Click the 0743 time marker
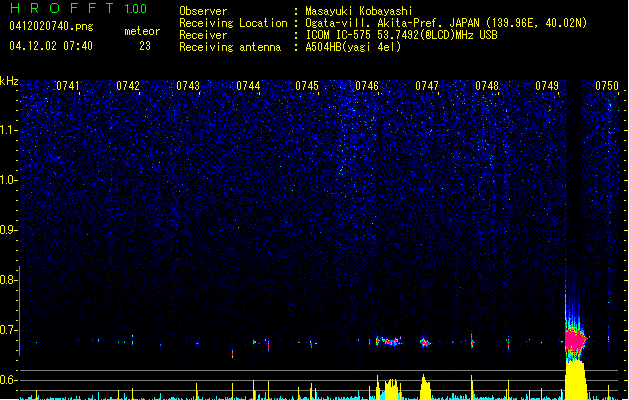629x400 pixels. (188, 86)
